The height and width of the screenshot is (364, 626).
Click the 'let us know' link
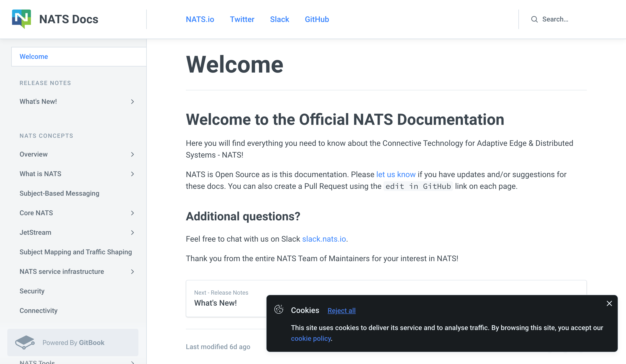pyautogui.click(x=396, y=174)
